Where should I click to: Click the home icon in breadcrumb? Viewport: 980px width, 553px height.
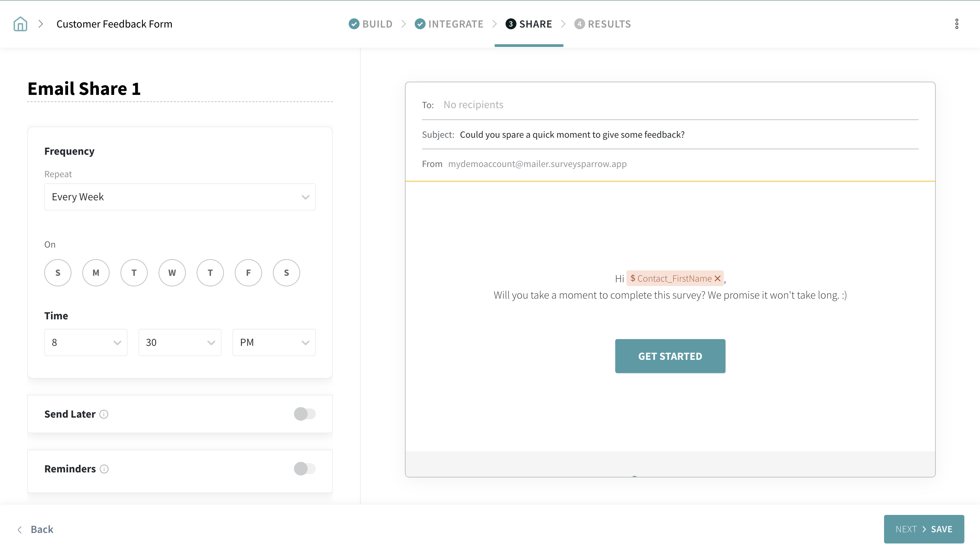pos(20,24)
